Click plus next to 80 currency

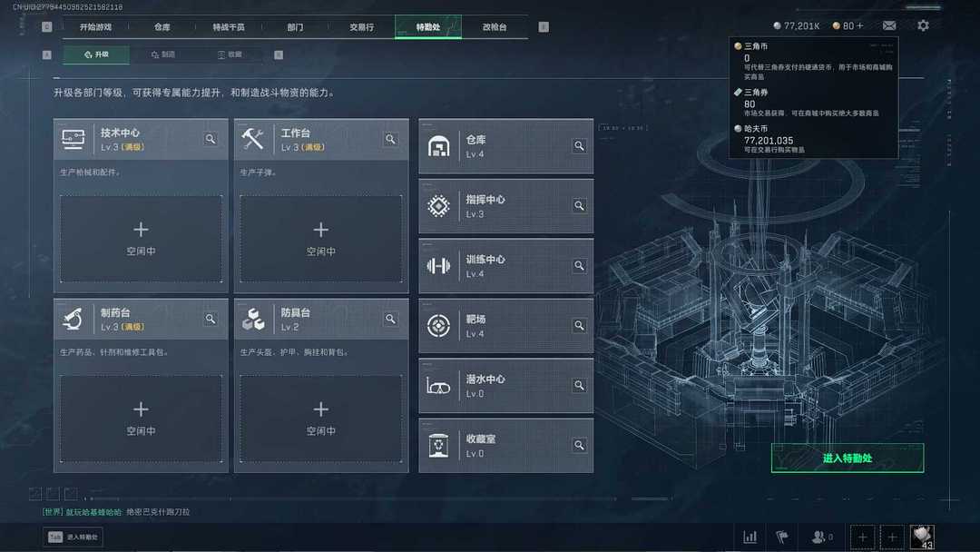[x=860, y=25]
